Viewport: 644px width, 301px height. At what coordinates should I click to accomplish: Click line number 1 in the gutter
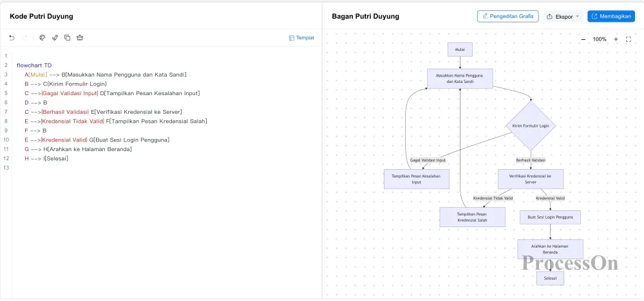click(6, 56)
